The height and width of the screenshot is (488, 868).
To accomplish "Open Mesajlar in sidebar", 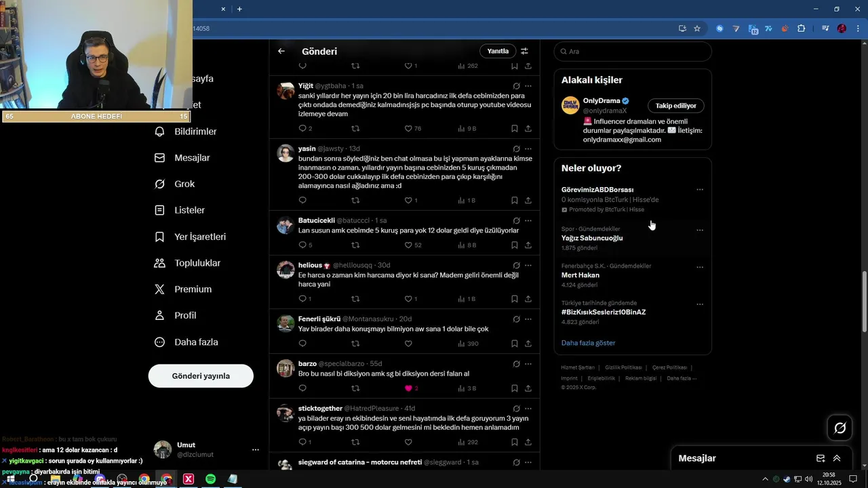I will tap(183, 157).
